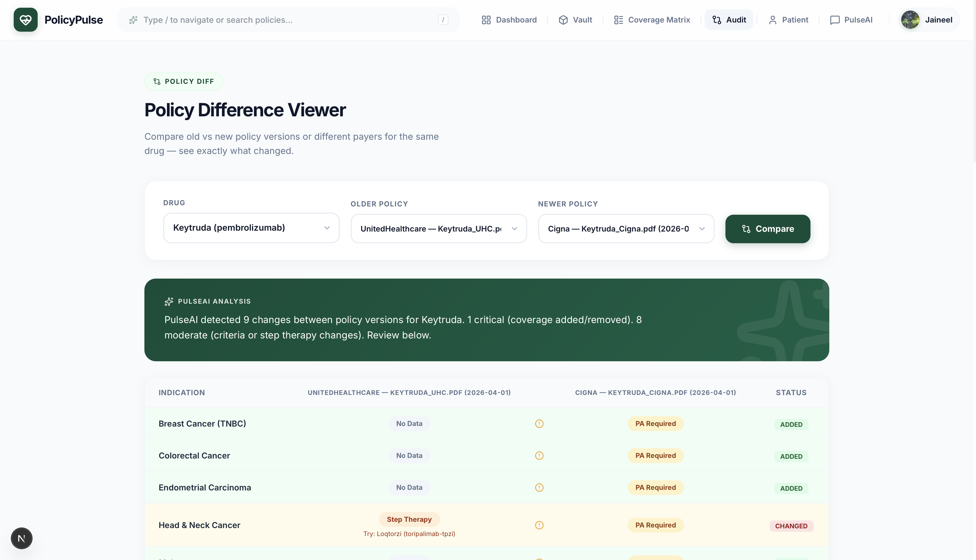Click Jaineel's profile avatar
This screenshot has width=976, height=560.
(x=910, y=20)
